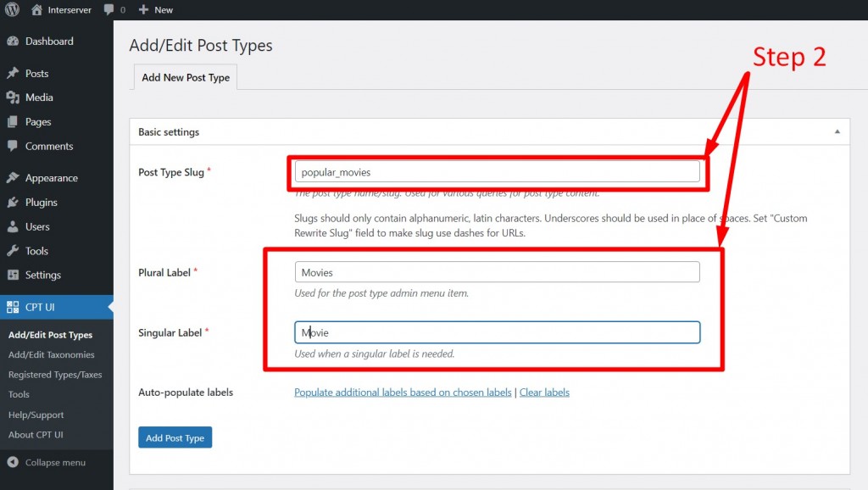Click the Clear labels link
This screenshot has height=490, width=868.
[x=544, y=392]
